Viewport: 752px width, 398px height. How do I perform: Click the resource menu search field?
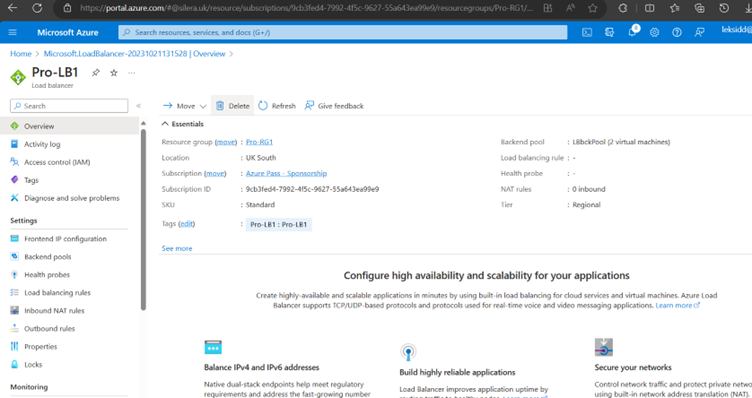[x=69, y=105]
